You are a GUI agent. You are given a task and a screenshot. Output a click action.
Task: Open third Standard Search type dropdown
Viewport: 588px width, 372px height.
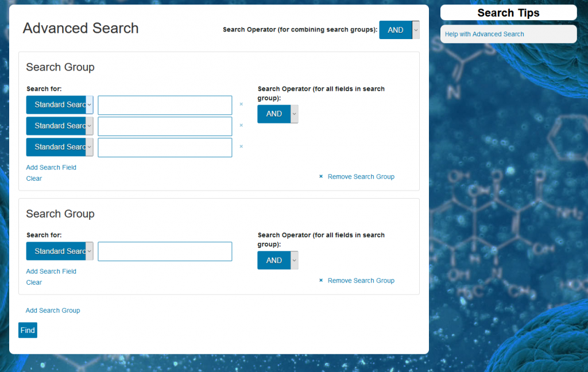(60, 148)
